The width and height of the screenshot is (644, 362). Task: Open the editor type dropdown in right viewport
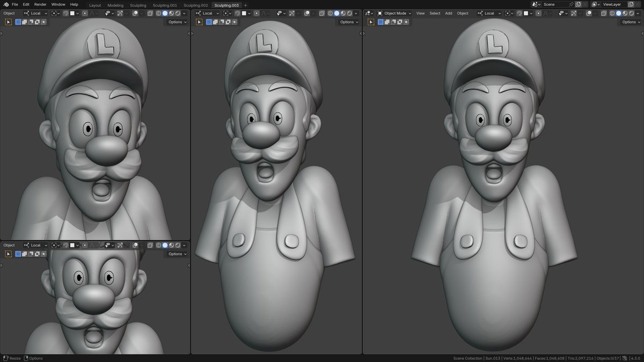pos(370,13)
